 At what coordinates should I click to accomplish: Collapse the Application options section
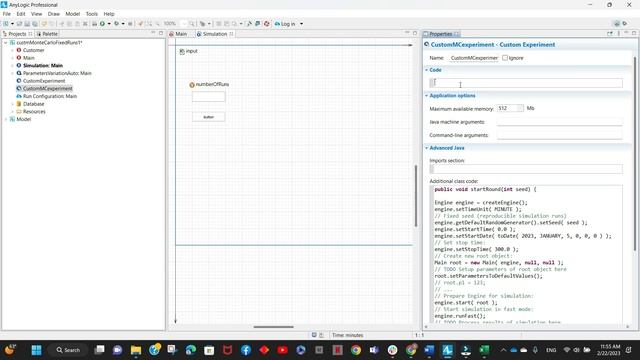point(427,96)
